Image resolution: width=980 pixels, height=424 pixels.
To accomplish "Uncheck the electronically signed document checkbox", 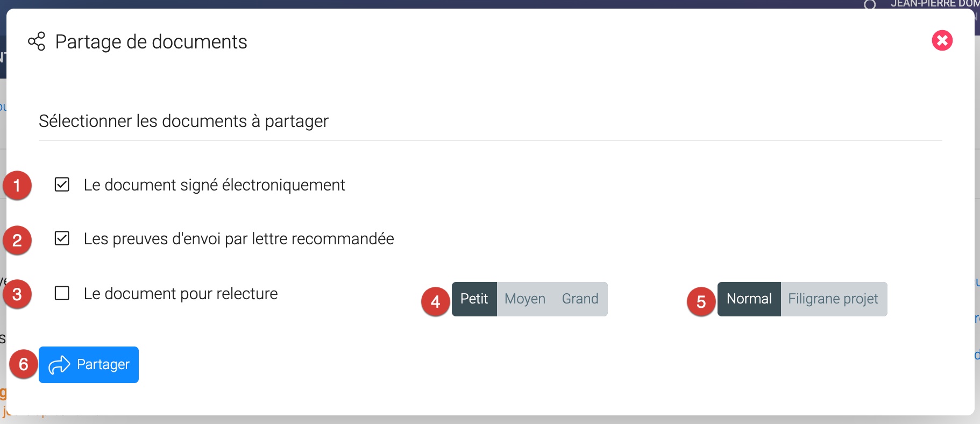I will (62, 185).
